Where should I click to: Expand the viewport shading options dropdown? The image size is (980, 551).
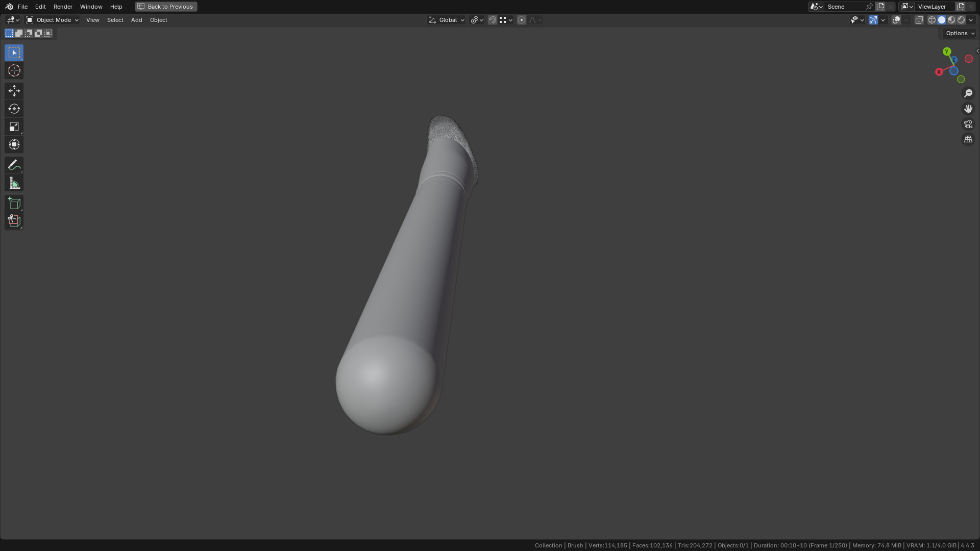coord(971,20)
